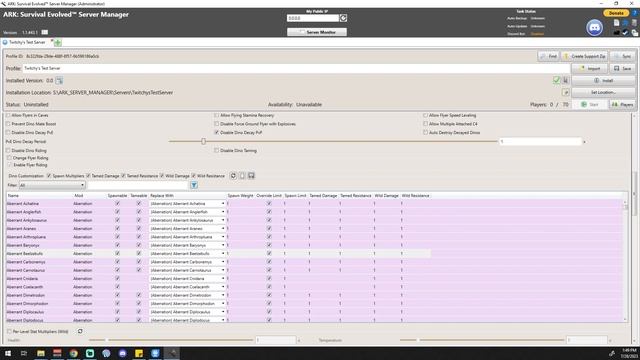Toggle Auto Destroy Decayed Dinos
Image resolution: width=640 pixels, height=360 pixels.
425,133
